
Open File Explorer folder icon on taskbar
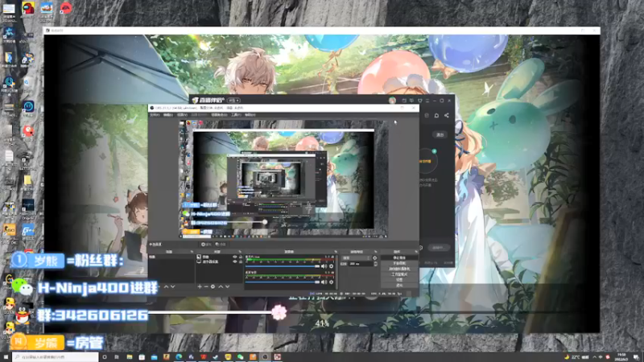coord(130,357)
